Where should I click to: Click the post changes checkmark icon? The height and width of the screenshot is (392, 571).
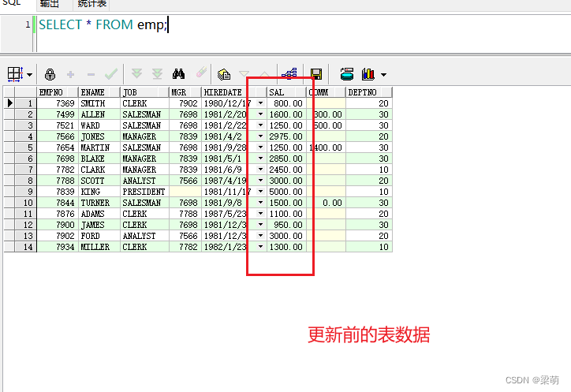(111, 74)
